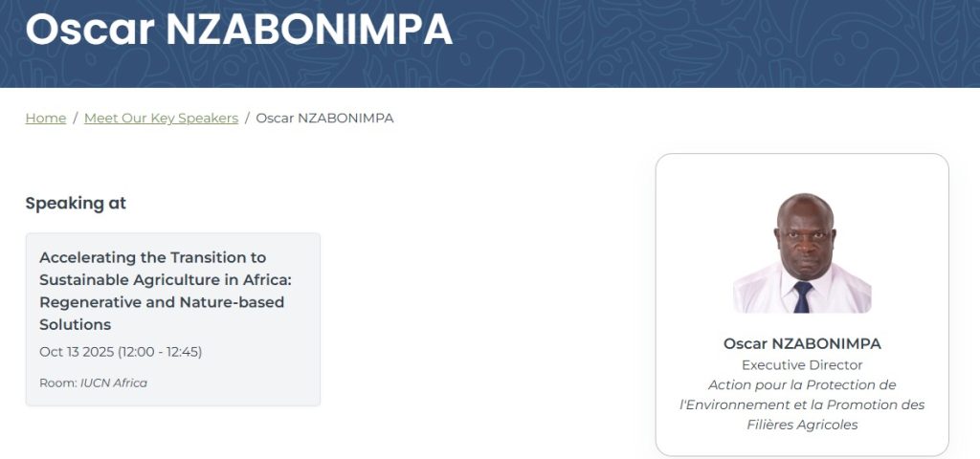Viewport: 980px width, 459px height.
Task: Click the Filières Agricoles line in speaker card
Action: pos(802,425)
